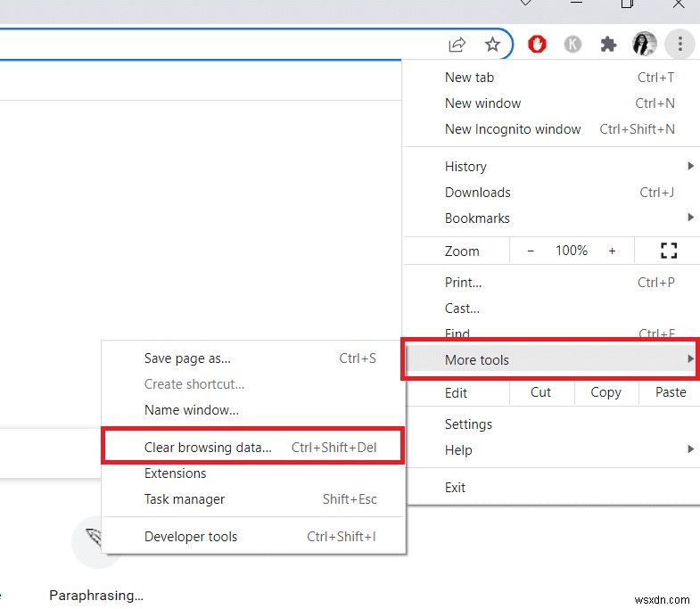Open a New Incognito window
Screen dimensions: 700x609
click(551, 129)
